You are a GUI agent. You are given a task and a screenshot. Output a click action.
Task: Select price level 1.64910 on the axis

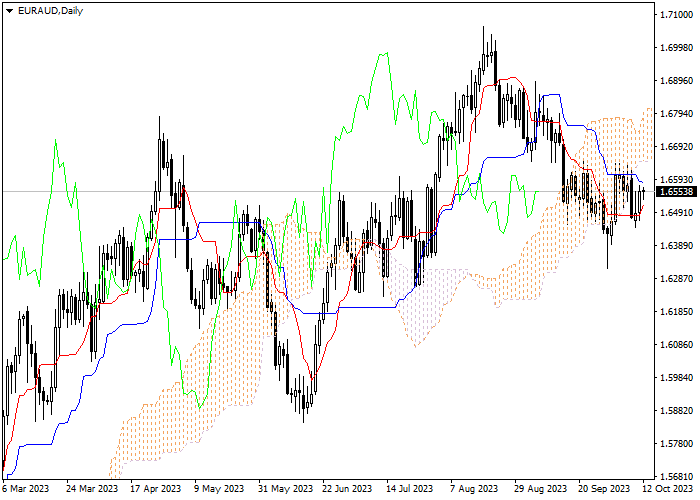(x=677, y=212)
